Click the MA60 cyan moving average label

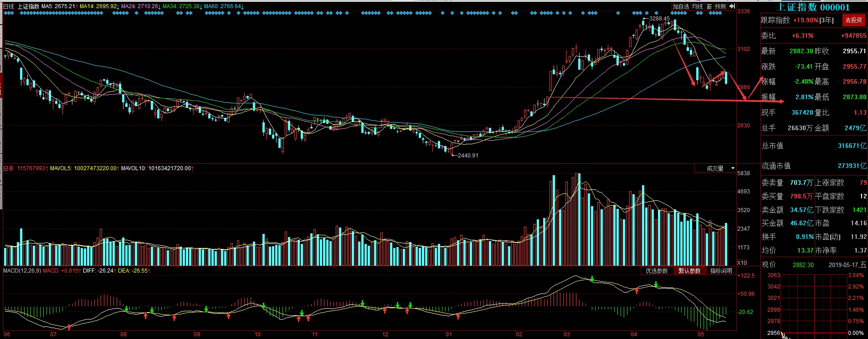click(223, 6)
